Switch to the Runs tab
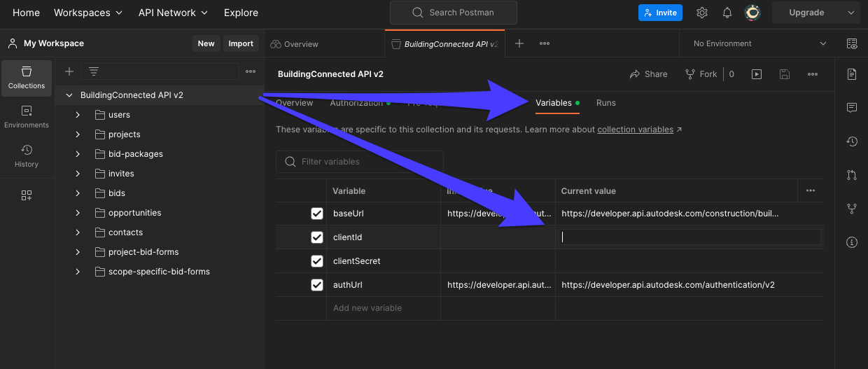Image resolution: width=868 pixels, height=369 pixels. (605, 103)
